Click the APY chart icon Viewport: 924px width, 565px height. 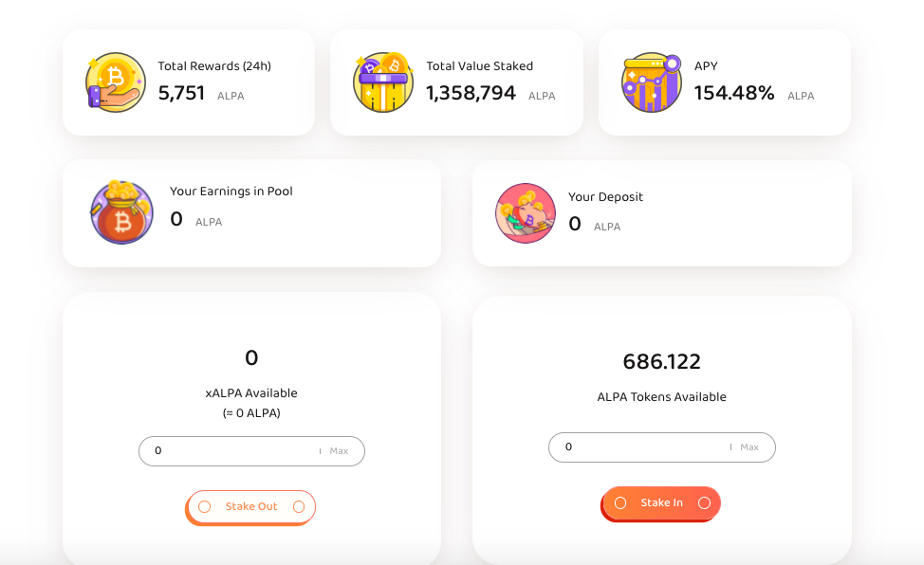coord(652,82)
